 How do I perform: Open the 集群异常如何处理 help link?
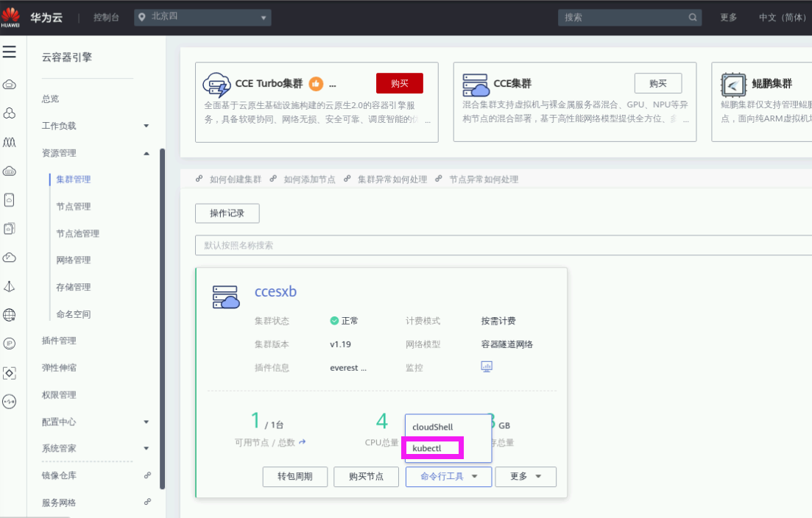pos(392,180)
